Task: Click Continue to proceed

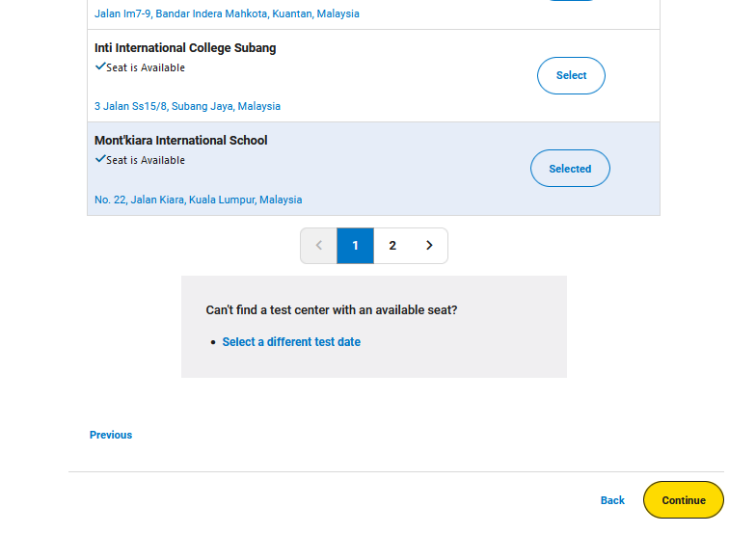Action: [683, 500]
